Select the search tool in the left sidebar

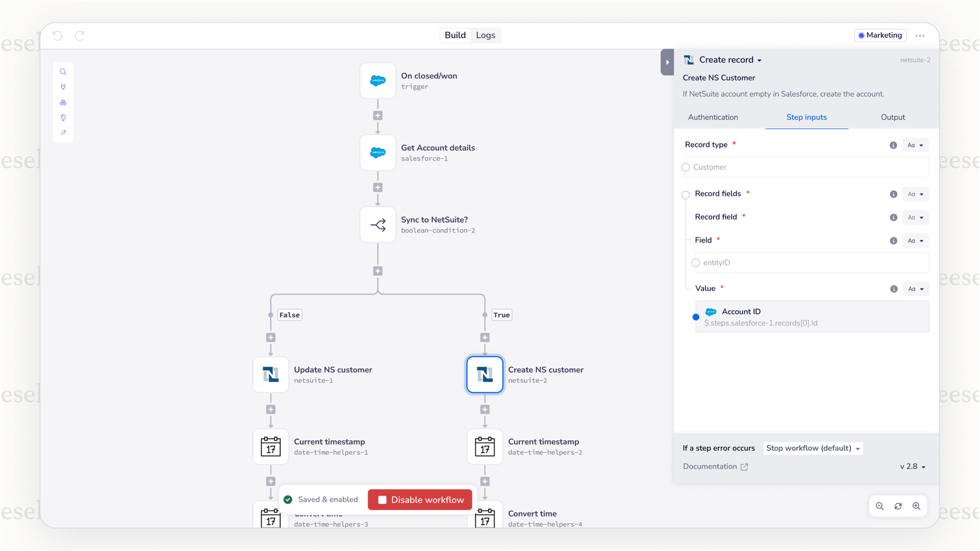(x=63, y=72)
